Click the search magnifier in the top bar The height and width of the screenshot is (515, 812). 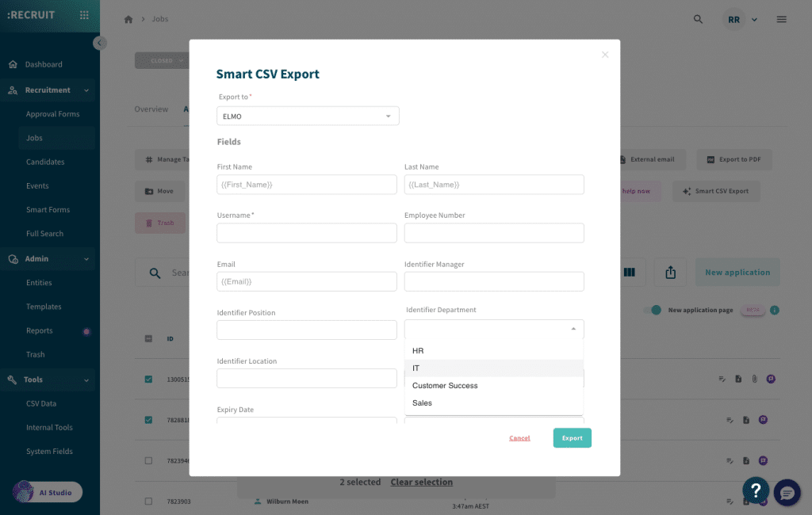point(697,19)
